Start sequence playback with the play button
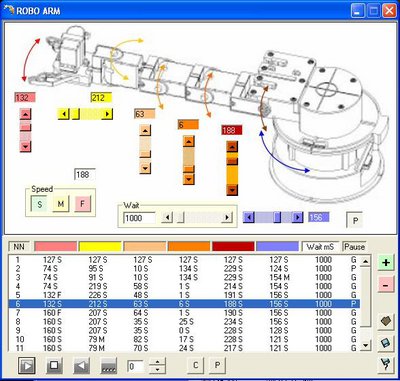400x381 pixels. point(27,366)
